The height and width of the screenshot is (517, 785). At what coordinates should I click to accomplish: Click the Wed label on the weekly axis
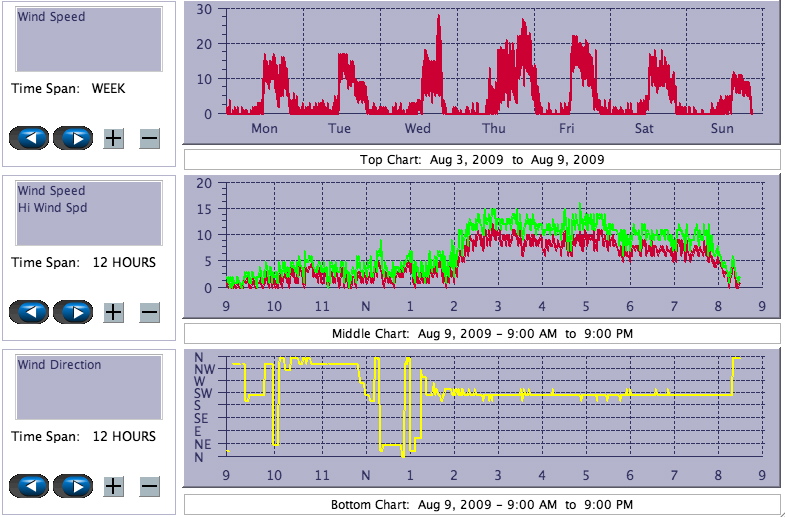click(417, 129)
